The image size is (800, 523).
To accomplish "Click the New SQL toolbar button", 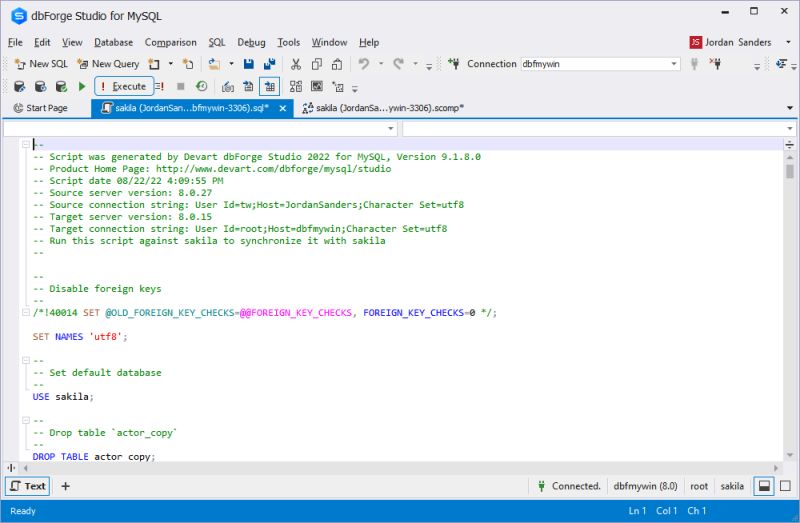I will coord(41,64).
